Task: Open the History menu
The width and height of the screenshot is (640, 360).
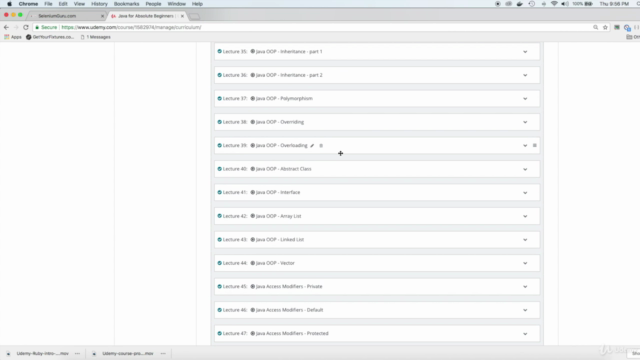Action: [99, 4]
